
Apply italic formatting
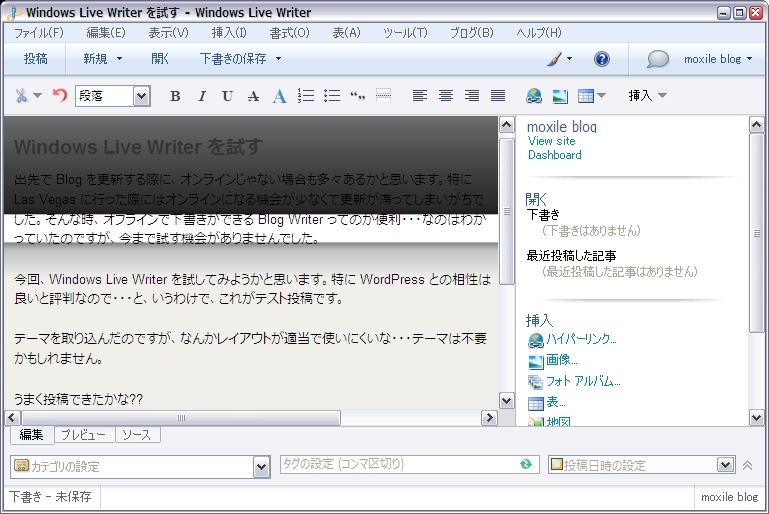click(x=201, y=96)
